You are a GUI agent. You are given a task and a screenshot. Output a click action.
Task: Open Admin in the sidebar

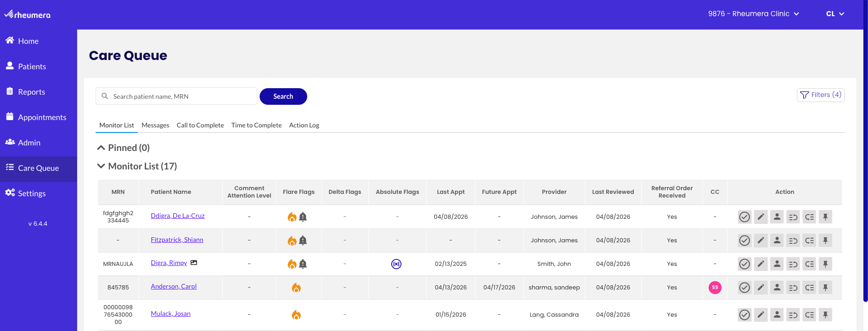pyautogui.click(x=38, y=143)
